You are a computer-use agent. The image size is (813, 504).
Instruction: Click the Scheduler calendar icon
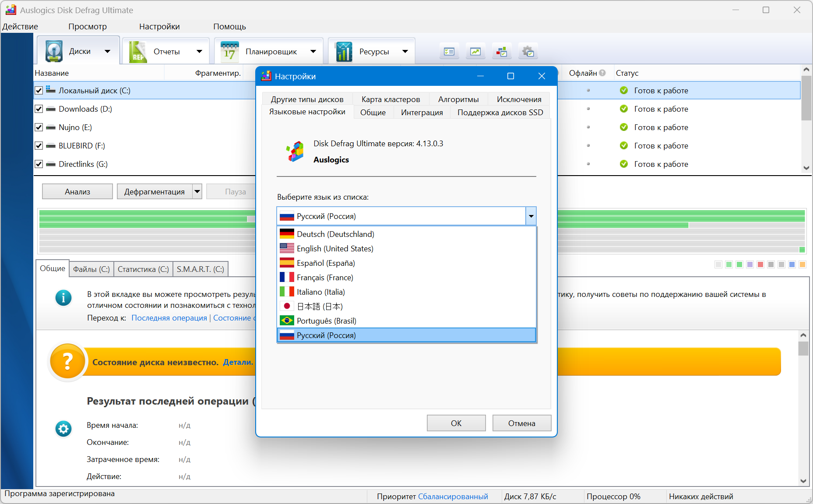[x=229, y=52]
